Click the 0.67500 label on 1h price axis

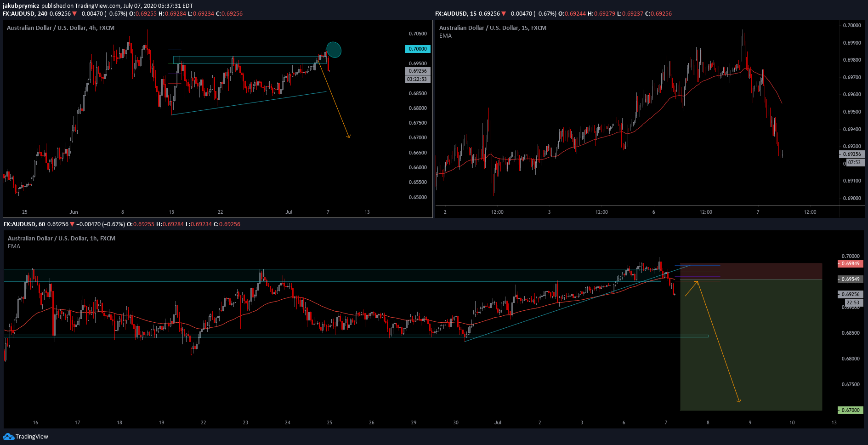[x=851, y=384]
